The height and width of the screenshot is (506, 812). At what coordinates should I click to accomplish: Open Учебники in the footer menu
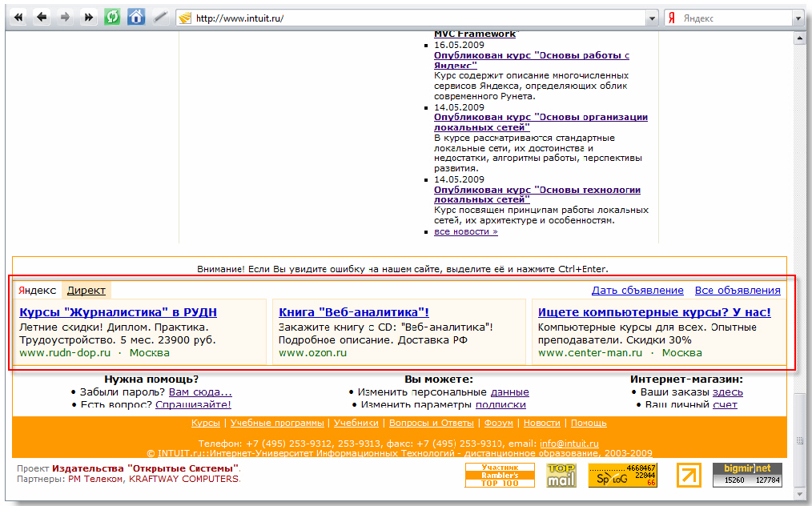click(356, 423)
